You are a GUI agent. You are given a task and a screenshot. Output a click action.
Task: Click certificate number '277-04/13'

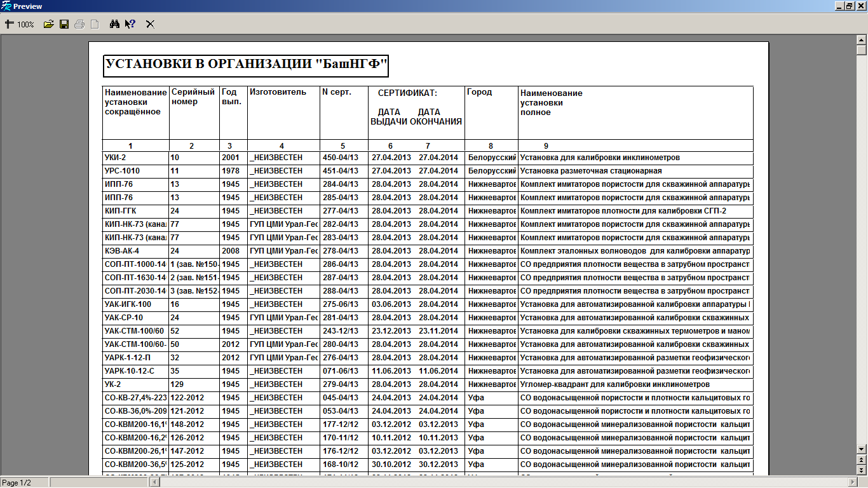point(341,211)
